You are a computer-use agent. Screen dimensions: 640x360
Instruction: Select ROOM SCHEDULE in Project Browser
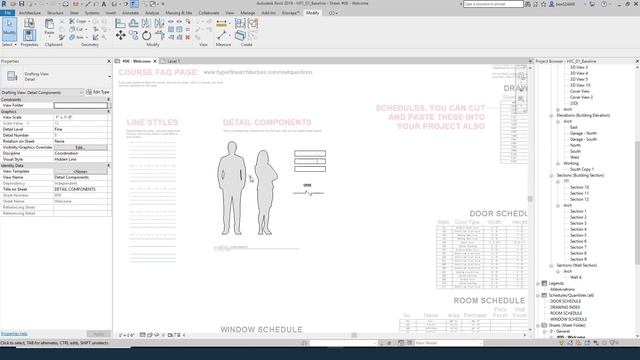point(566,313)
